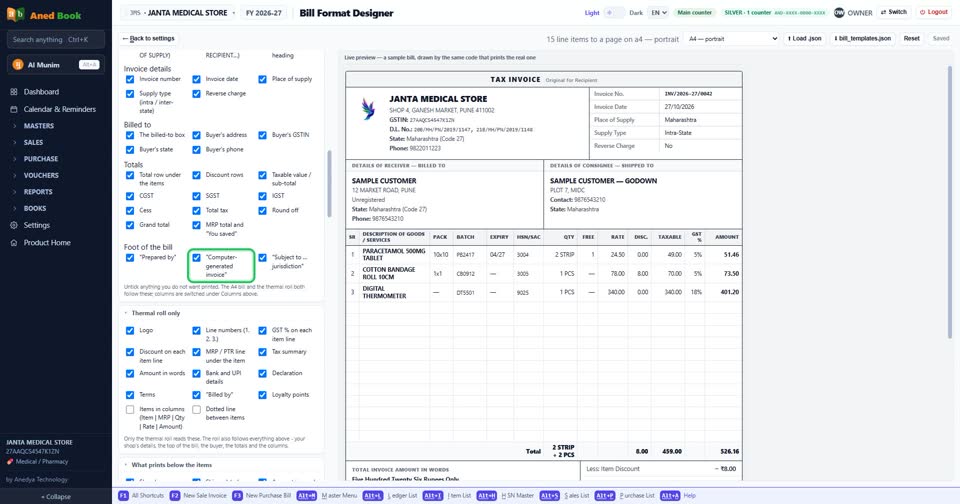Click the Alt+H HSN Master badge
The width and height of the screenshot is (960, 504).
[487, 495]
